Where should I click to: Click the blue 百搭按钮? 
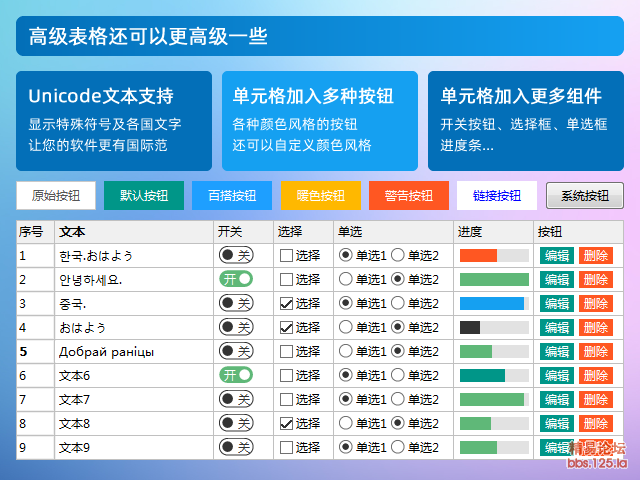coord(232,196)
